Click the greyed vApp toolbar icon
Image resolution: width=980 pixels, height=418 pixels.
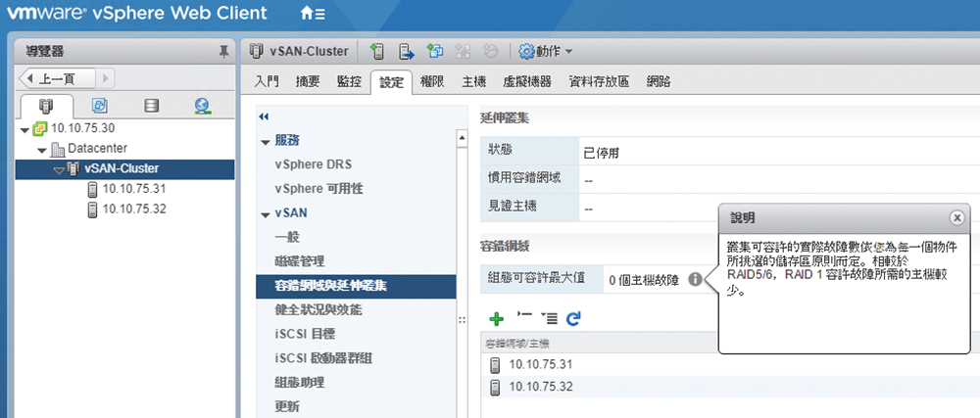[464, 51]
